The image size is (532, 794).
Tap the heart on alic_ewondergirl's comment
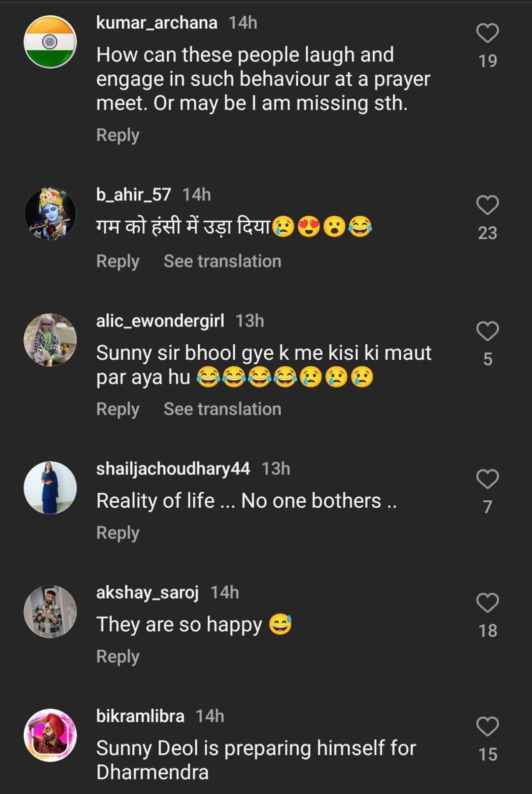tap(487, 331)
